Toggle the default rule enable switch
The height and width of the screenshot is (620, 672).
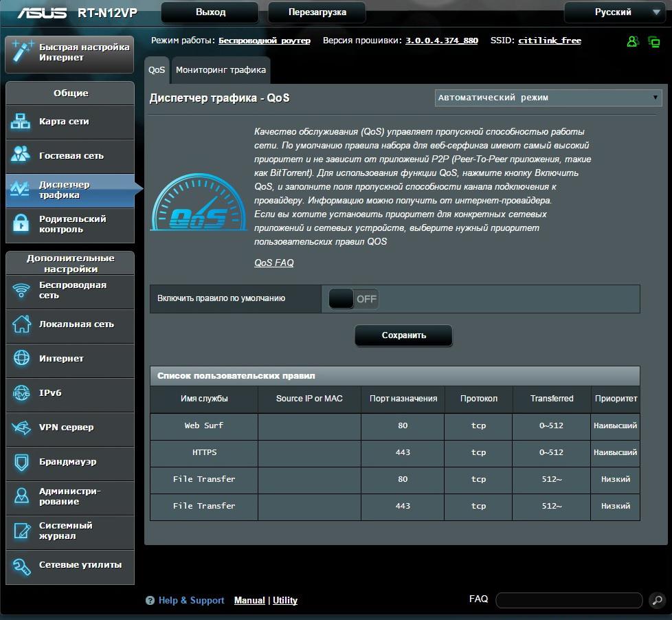353,299
